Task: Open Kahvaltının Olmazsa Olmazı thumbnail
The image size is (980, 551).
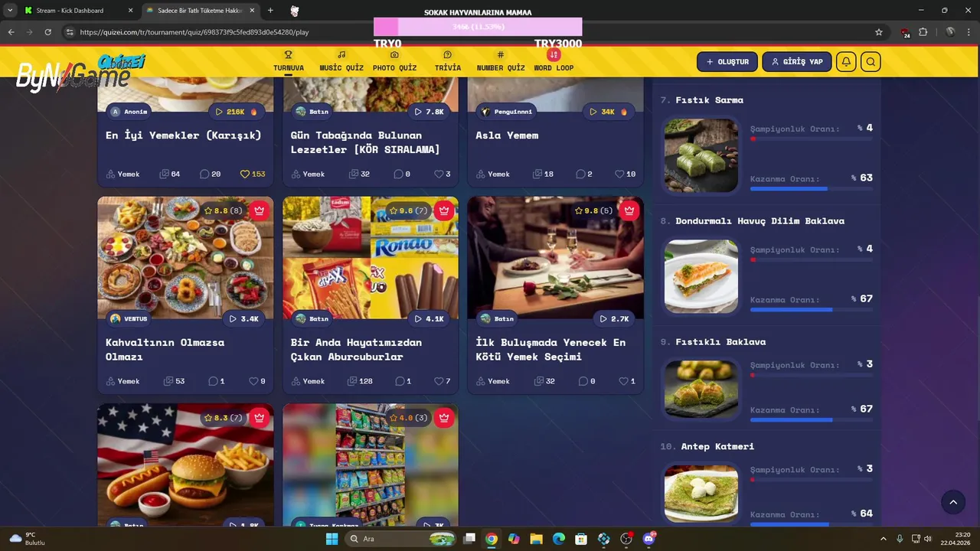Action: (x=185, y=258)
